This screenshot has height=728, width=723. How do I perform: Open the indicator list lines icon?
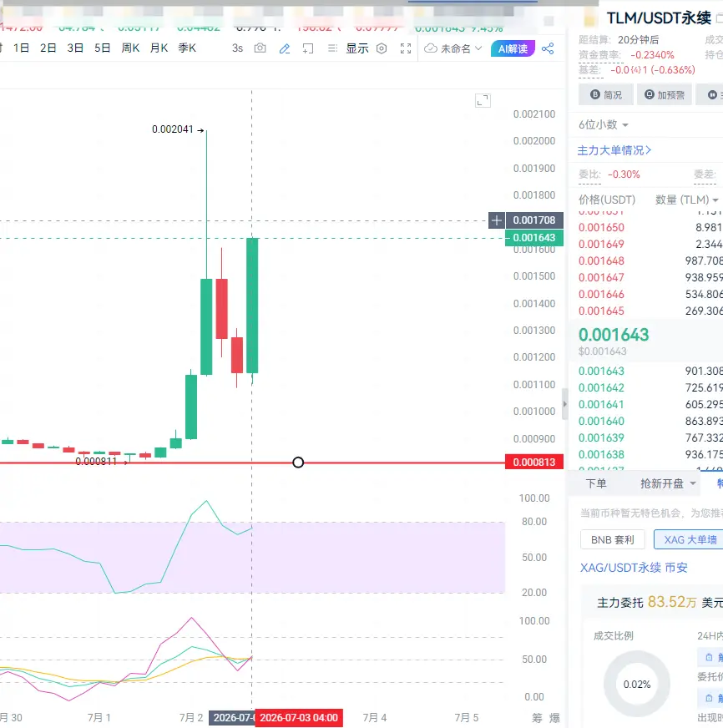(332, 48)
